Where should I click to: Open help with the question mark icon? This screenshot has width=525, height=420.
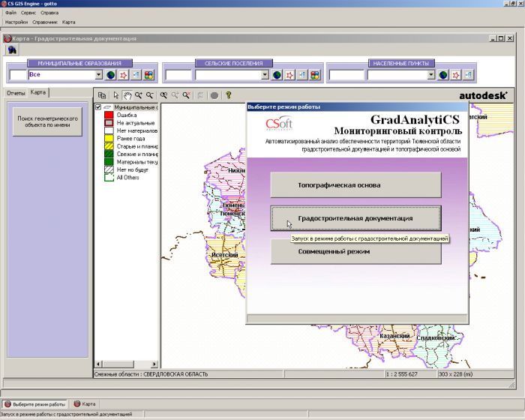tap(228, 95)
